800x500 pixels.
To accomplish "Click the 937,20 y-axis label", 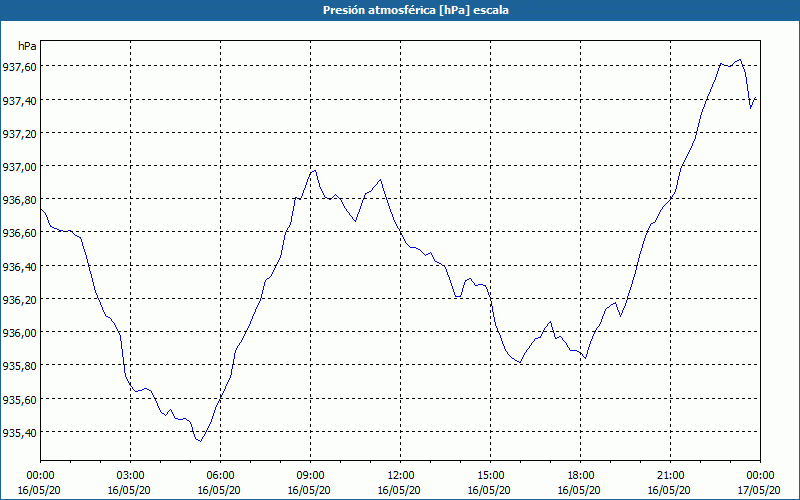I will click(x=19, y=134).
